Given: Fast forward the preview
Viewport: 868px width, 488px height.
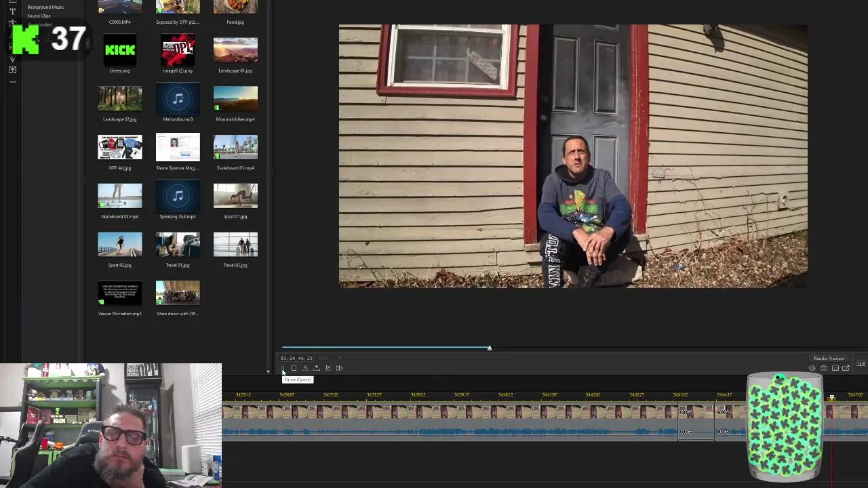Looking at the screenshot, I should [x=340, y=368].
